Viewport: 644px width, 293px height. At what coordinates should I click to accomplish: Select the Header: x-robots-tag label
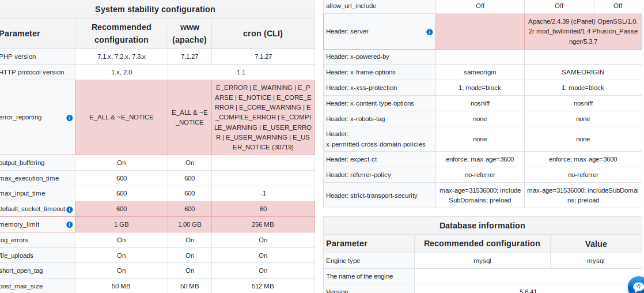coord(355,119)
